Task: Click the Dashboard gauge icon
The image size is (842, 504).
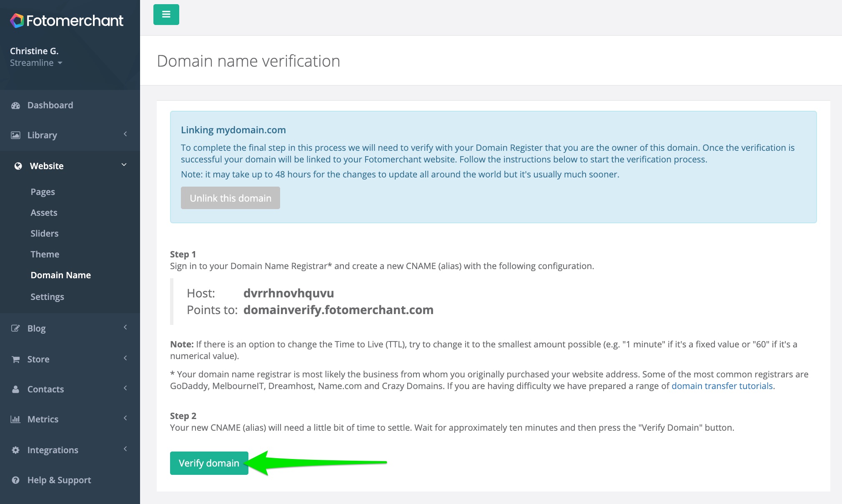Action: 16,105
